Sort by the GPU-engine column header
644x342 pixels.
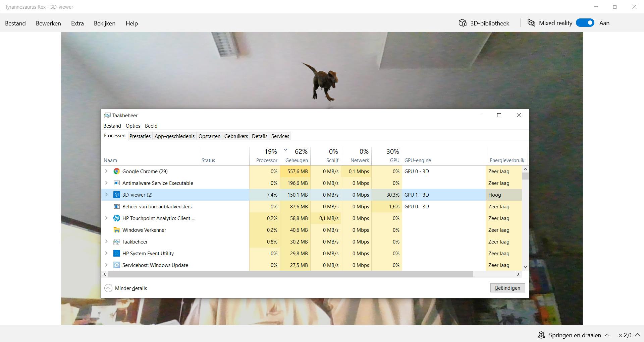point(444,156)
